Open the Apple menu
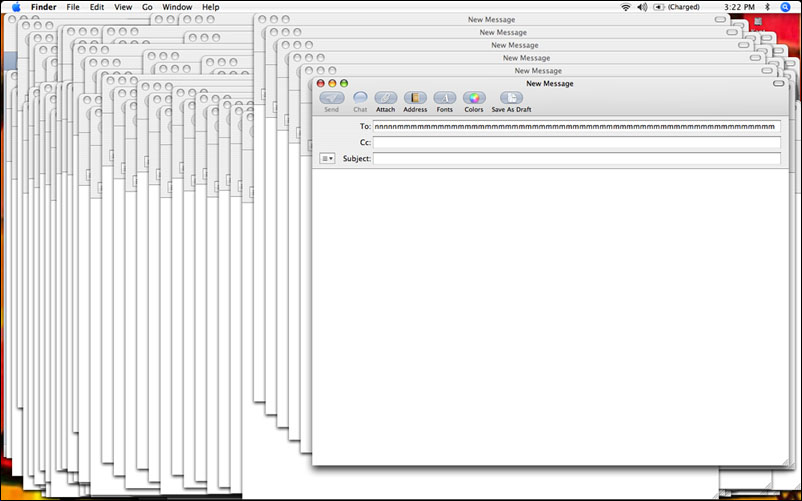 click(16, 7)
